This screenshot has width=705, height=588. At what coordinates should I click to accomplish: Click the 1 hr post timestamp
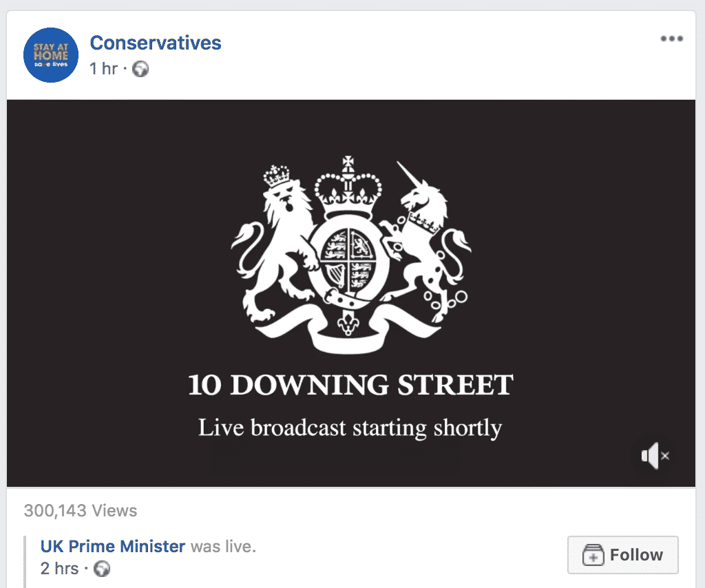pyautogui.click(x=103, y=69)
